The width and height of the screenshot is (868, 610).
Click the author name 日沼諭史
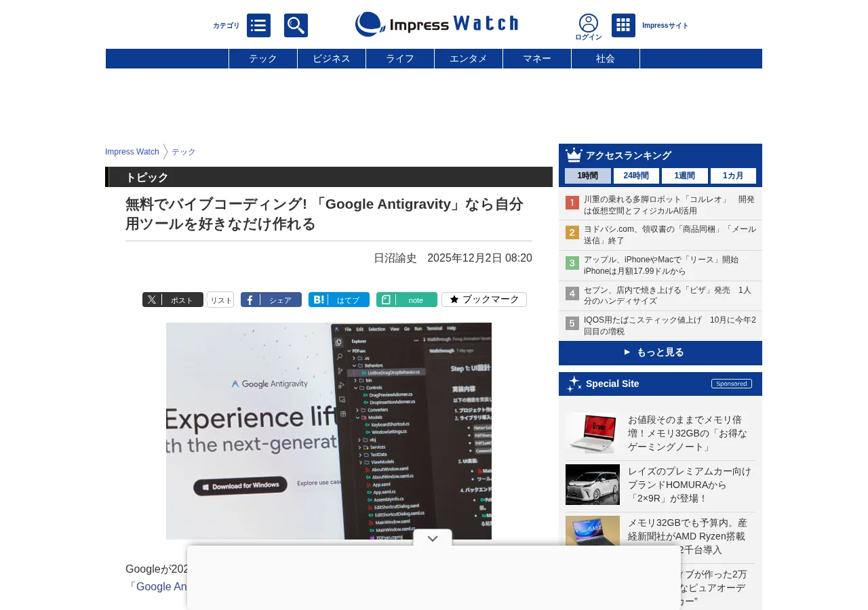(395, 258)
